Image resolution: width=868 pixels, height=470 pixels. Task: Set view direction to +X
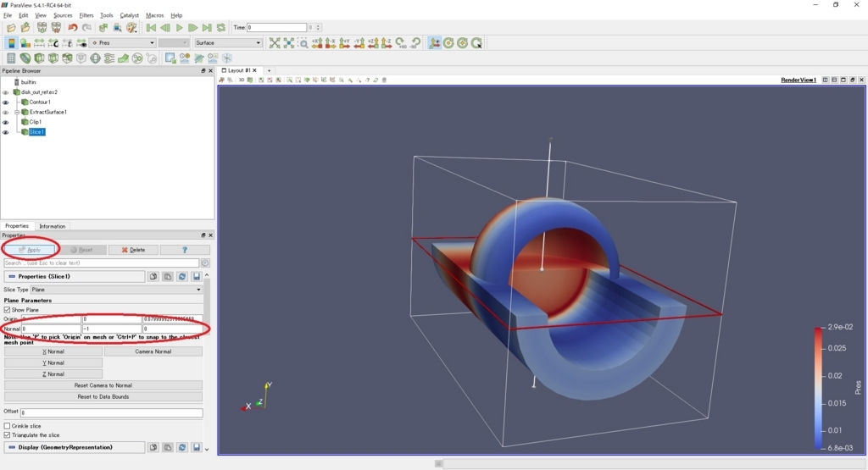(317, 43)
